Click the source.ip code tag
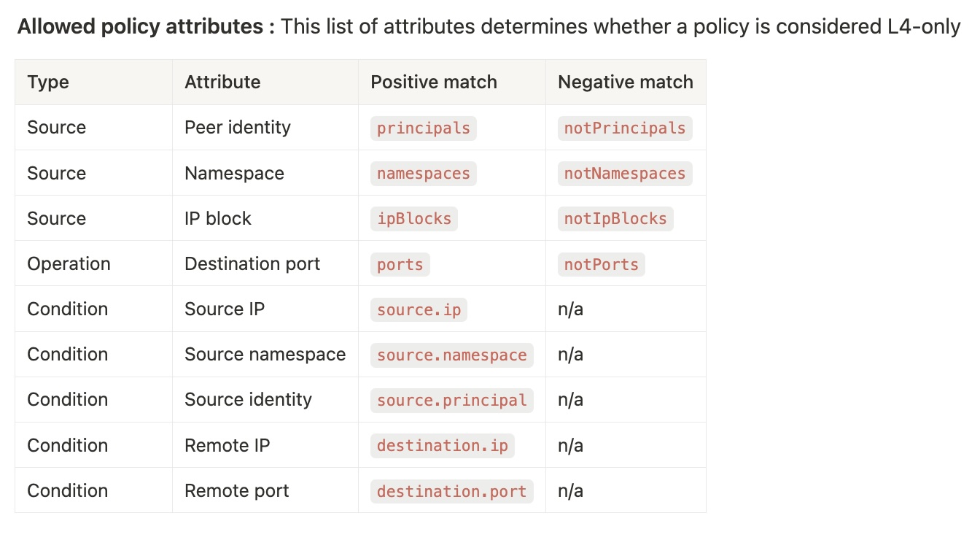The height and width of the screenshot is (540, 980). [419, 309]
